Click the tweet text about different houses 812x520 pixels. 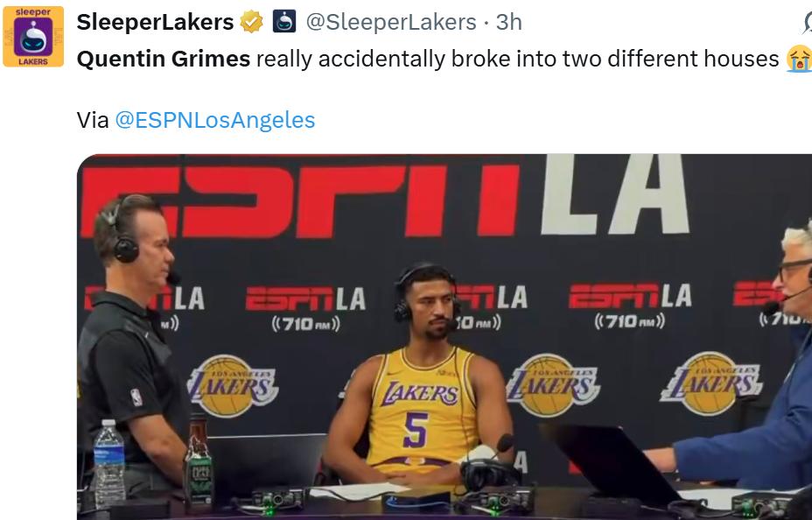[517, 59]
